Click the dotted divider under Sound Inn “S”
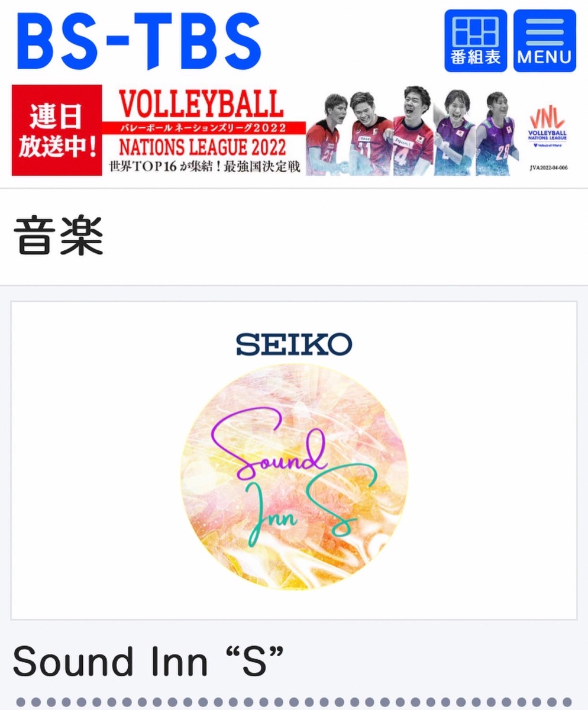This screenshot has width=588, height=710. pos(294,702)
